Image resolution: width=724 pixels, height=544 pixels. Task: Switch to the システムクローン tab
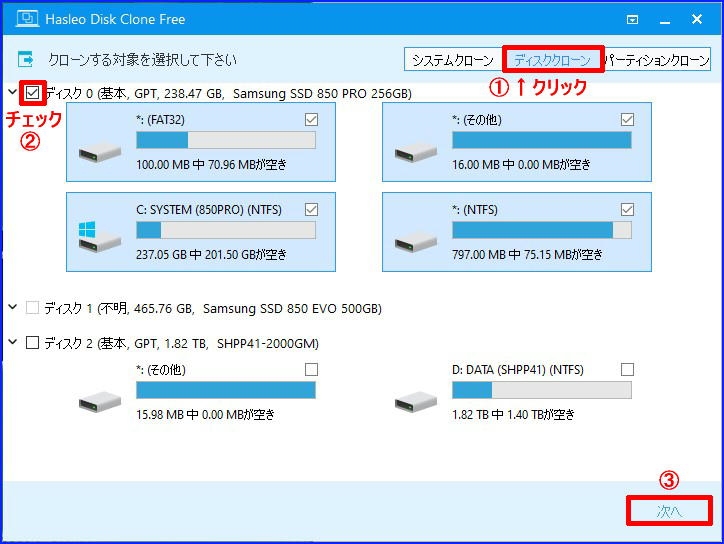(453, 60)
